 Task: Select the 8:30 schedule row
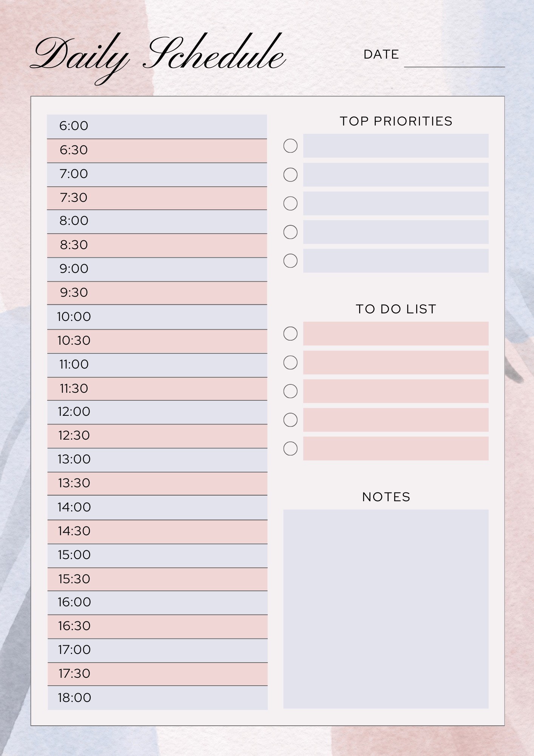pos(157,245)
